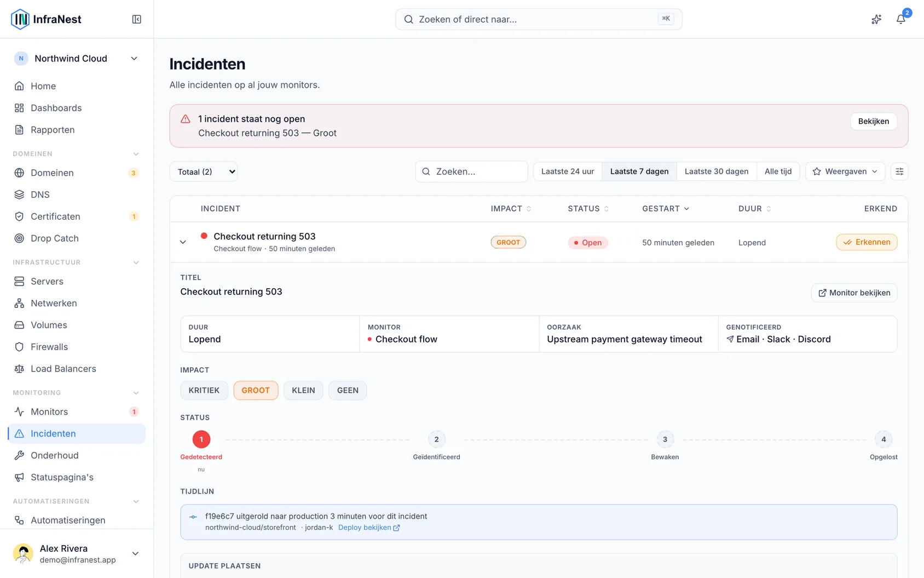Open the Weergaven dropdown
Image resolution: width=924 pixels, height=578 pixels.
point(845,171)
